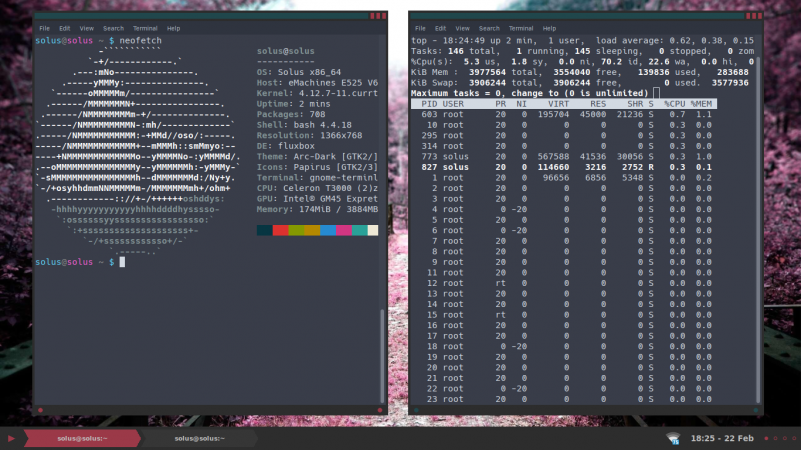Select bold process row PID 827 solus
The width and height of the screenshot is (801, 450).
(564, 167)
